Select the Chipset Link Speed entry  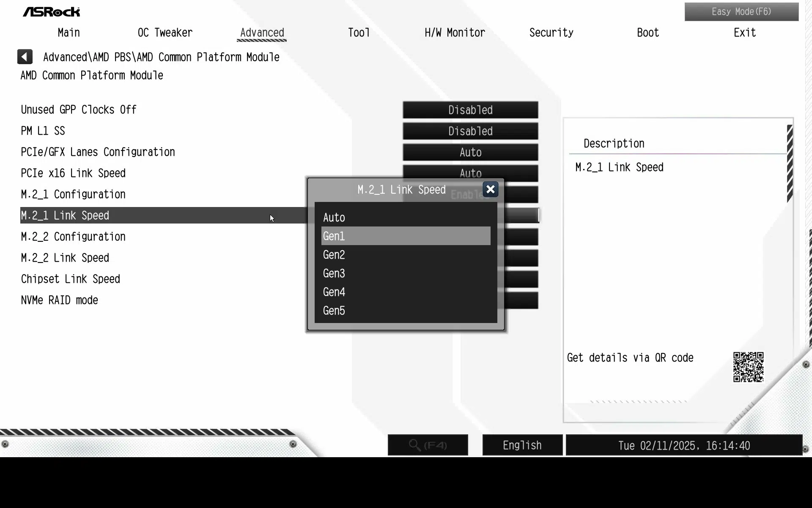pos(71,279)
